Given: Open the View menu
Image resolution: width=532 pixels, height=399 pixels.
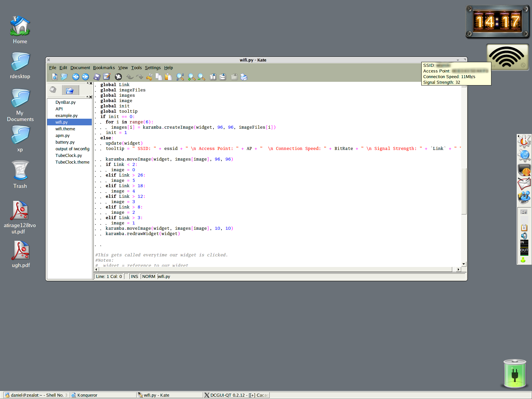Looking at the screenshot, I should click(123, 67).
